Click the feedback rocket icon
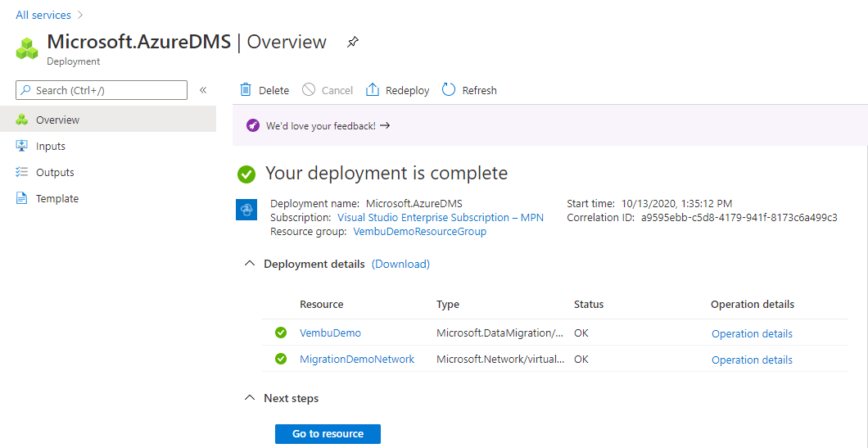The height and width of the screenshot is (448, 868). point(252,125)
